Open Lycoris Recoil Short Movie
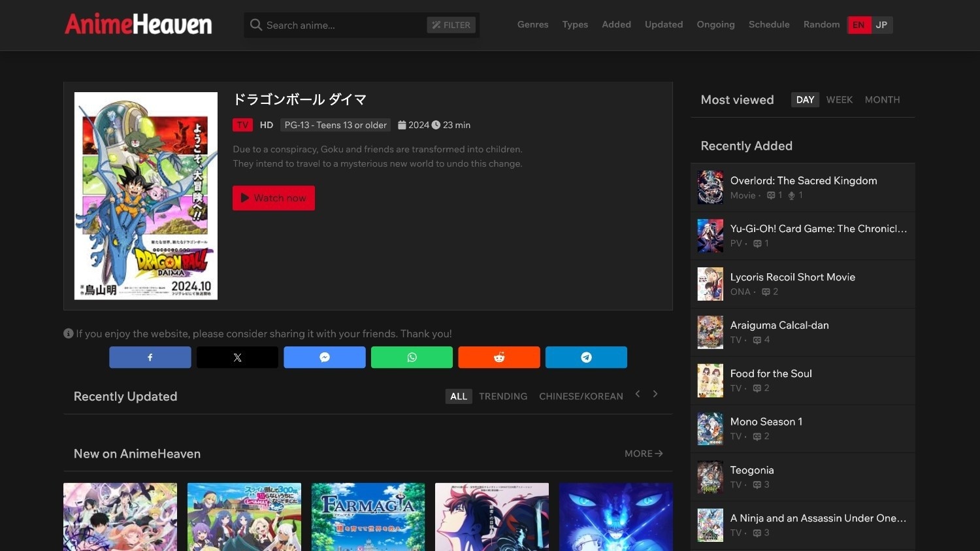 pyautogui.click(x=792, y=277)
